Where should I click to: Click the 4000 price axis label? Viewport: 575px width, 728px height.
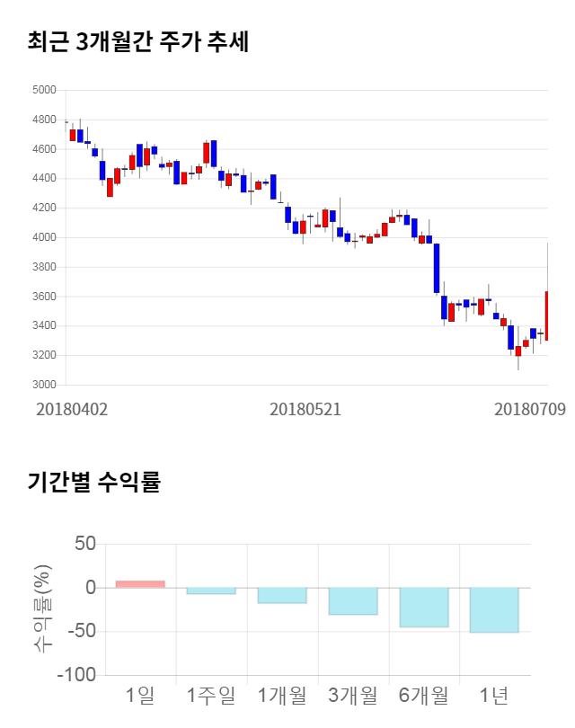(x=43, y=238)
